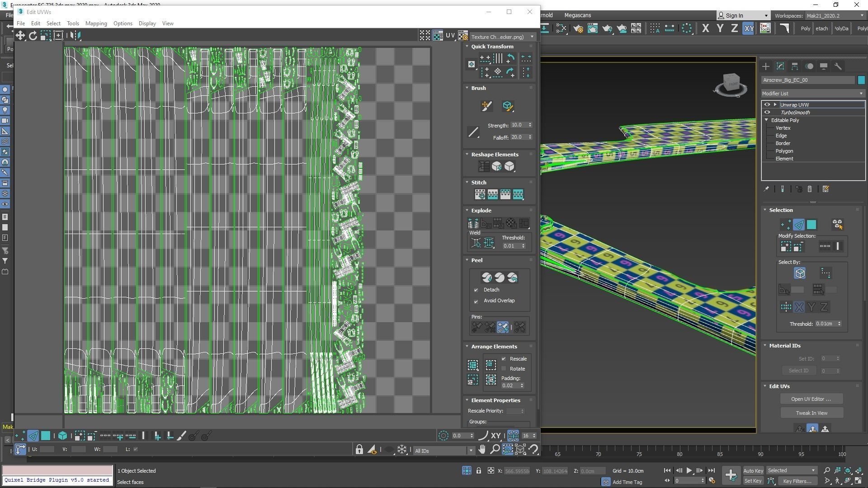Image resolution: width=868 pixels, height=488 pixels.
Task: Toggle the Avoid Overlap checkbox
Action: [476, 301]
